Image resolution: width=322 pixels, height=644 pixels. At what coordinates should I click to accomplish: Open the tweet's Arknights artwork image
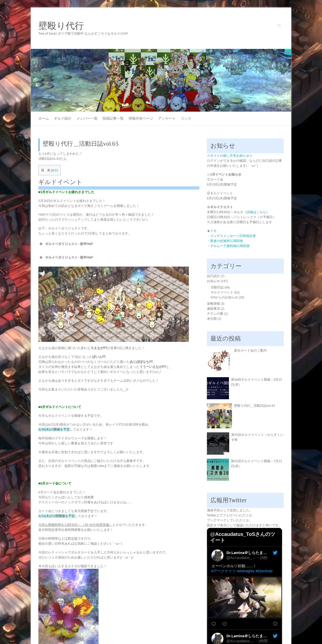click(245, 598)
